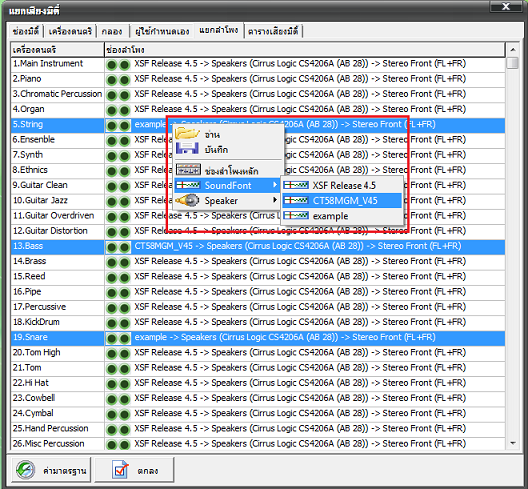
Task: Click the main speaker channel mixer icon
Action: point(188,169)
